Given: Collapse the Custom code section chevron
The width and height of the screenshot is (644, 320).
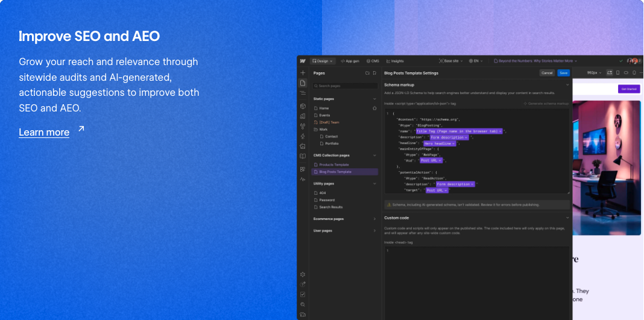Looking at the screenshot, I should pos(567,218).
